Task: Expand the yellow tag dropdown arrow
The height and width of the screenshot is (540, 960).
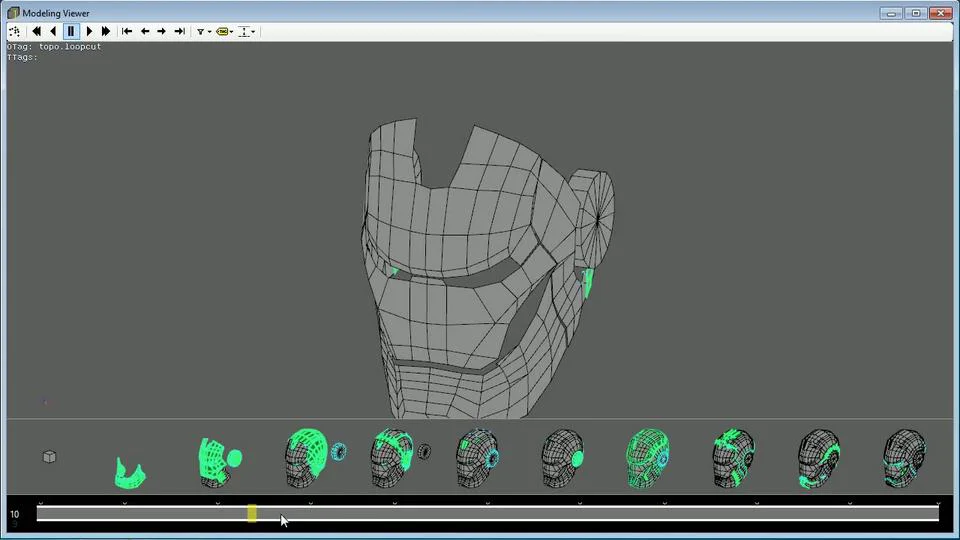Action: point(231,32)
